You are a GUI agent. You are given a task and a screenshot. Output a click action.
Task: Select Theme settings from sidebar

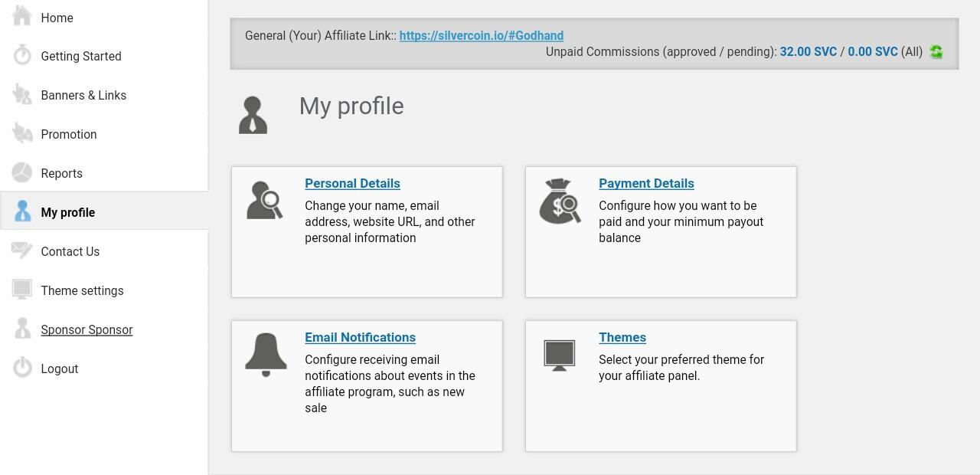click(x=82, y=290)
